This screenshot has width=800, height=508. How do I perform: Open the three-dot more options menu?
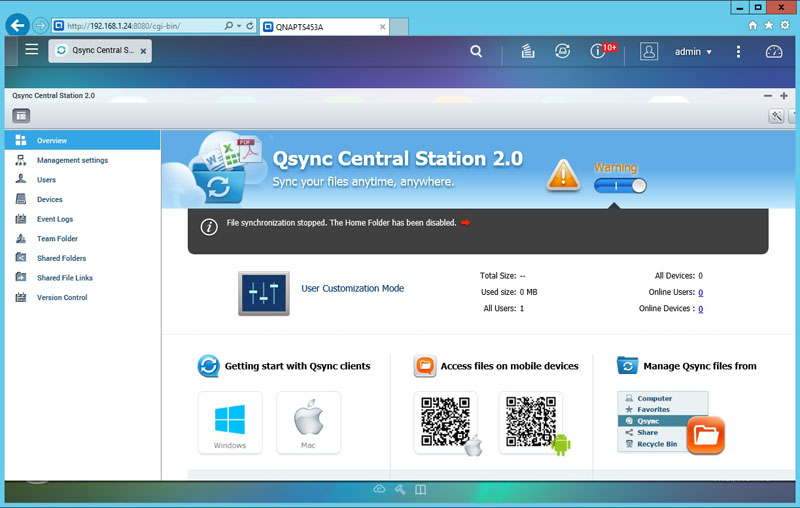coord(739,51)
